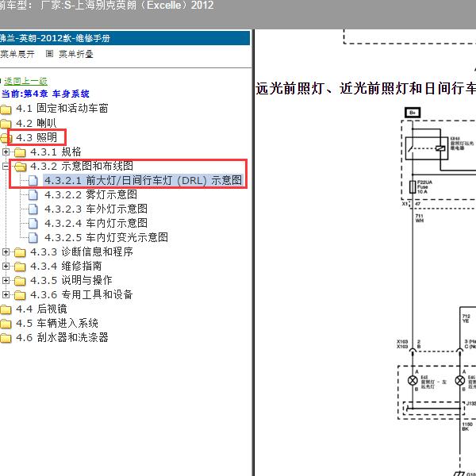Expand the 4.3.5 说明与操作 node
The height and width of the screenshot is (476, 476).
[x=6, y=280]
